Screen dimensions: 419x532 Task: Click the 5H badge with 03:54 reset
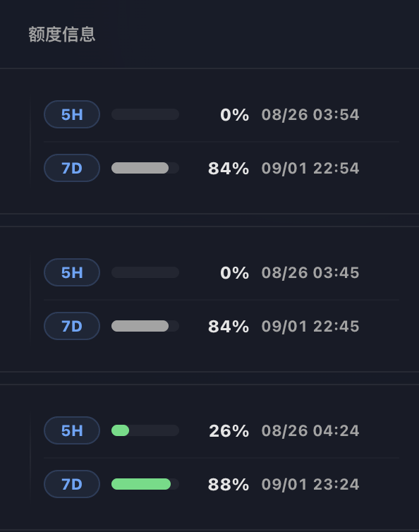click(x=72, y=114)
